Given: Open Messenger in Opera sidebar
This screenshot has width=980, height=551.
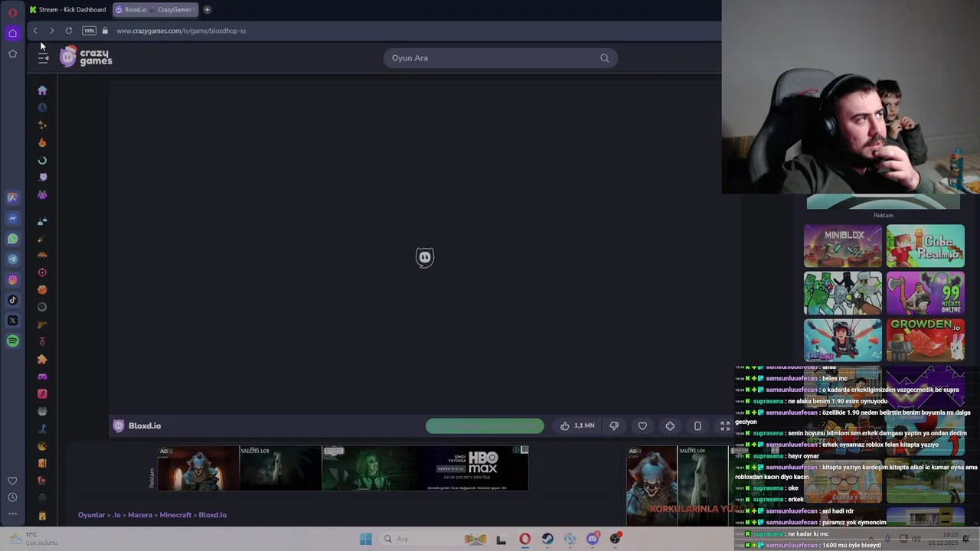Looking at the screenshot, I should (x=12, y=218).
